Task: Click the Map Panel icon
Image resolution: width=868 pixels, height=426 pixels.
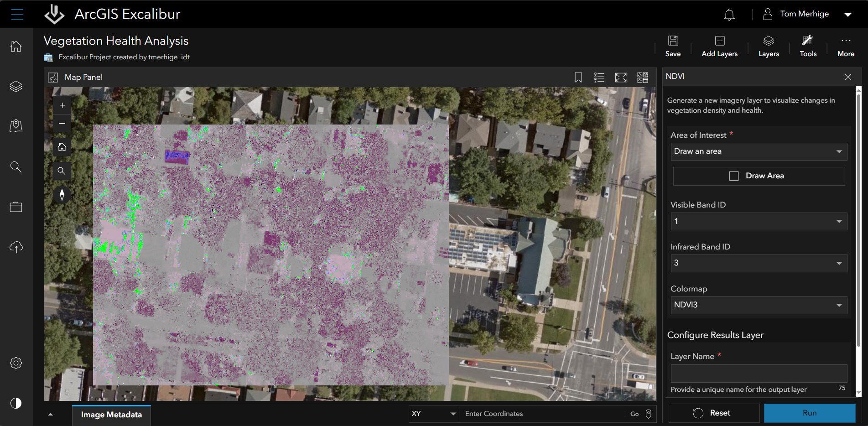Action: pyautogui.click(x=53, y=78)
